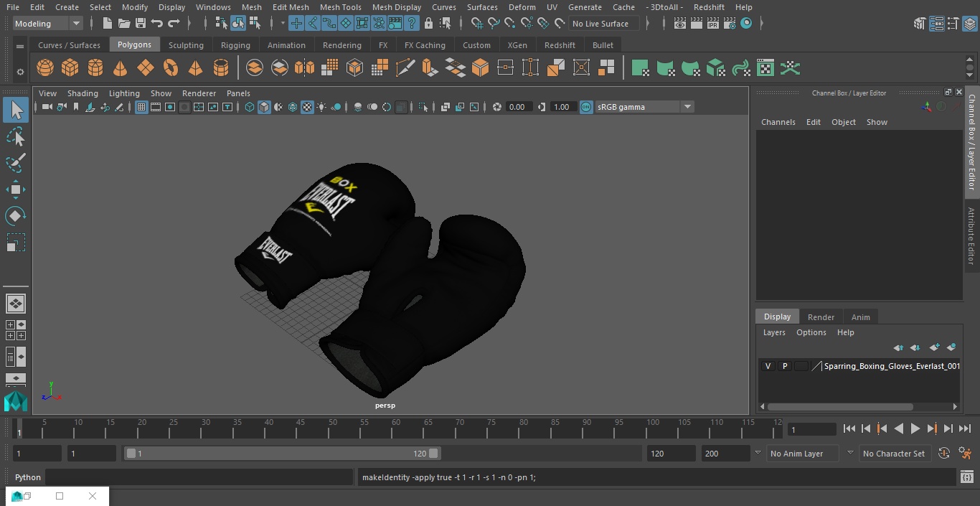
Task: Open the Modeling workspace dropdown
Action: pos(48,24)
